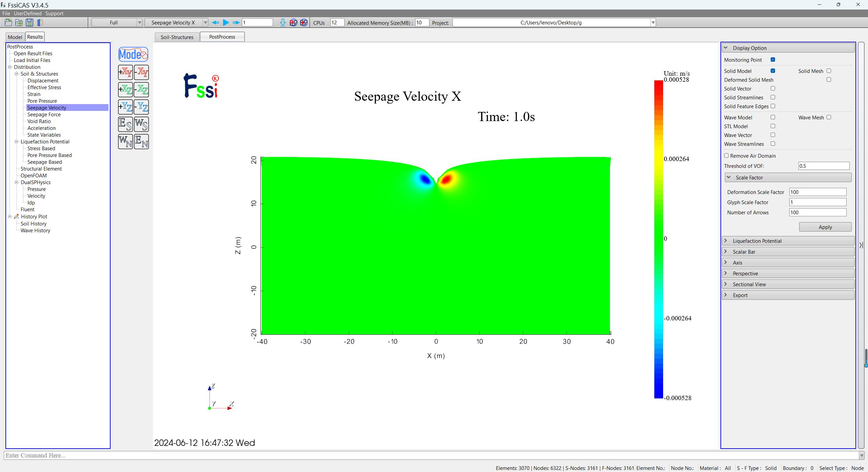868x472 pixels.
Task: Click the far-right edge slider handle
Action: 866,358
